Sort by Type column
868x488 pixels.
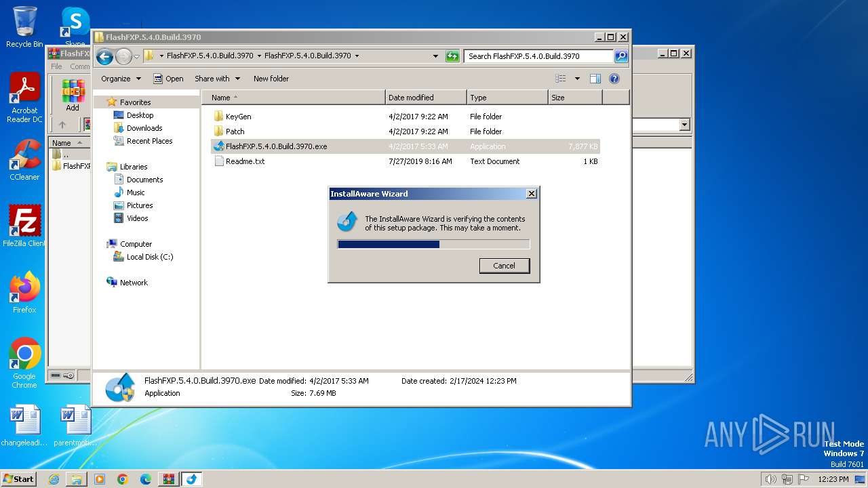(507, 98)
